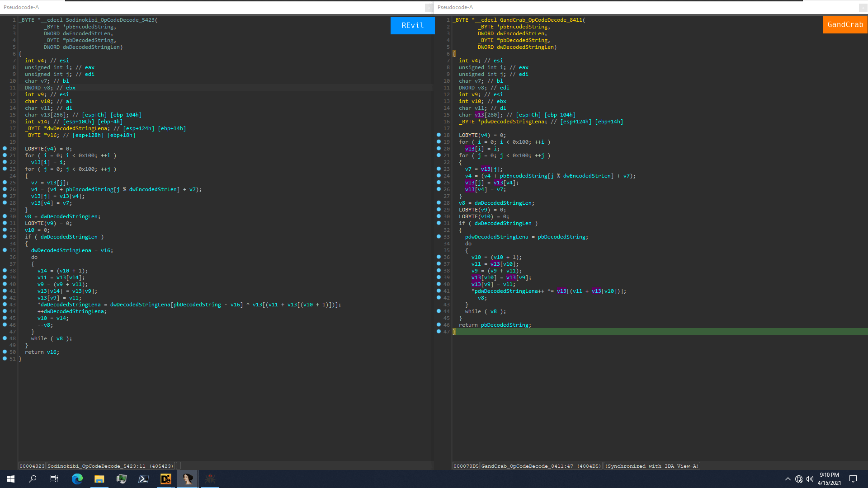Click the highlighted closing brace on right line 47
Screen dimensions: 868x488
(x=454, y=332)
